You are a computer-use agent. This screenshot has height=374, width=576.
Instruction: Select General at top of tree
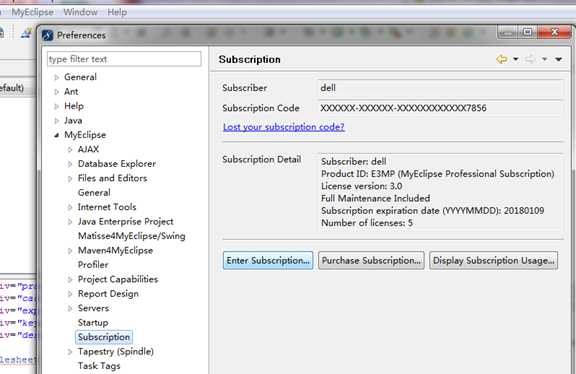pyautogui.click(x=80, y=77)
